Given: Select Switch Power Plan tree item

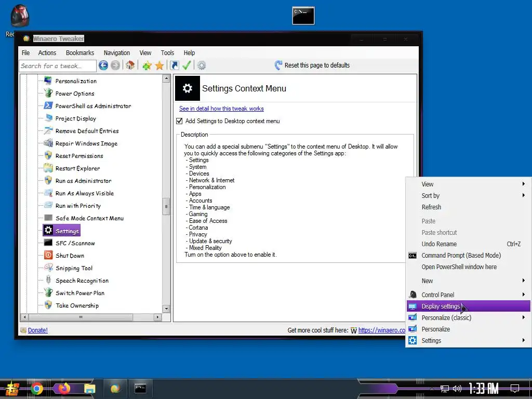Looking at the screenshot, I should [x=80, y=293].
